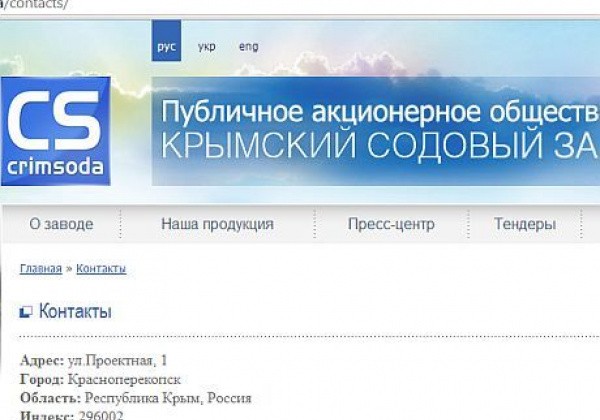Click the CS crimsoda logo
This screenshot has height=420, width=600.
55,132
